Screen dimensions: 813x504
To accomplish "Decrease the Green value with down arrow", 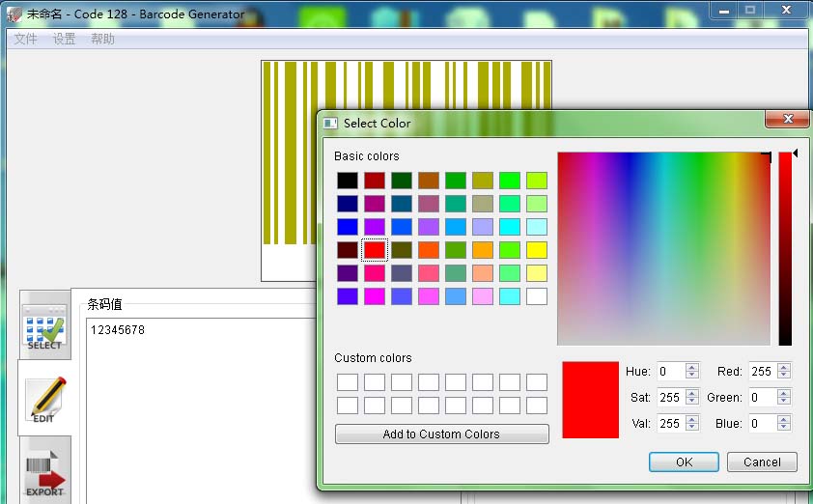I will 784,402.
